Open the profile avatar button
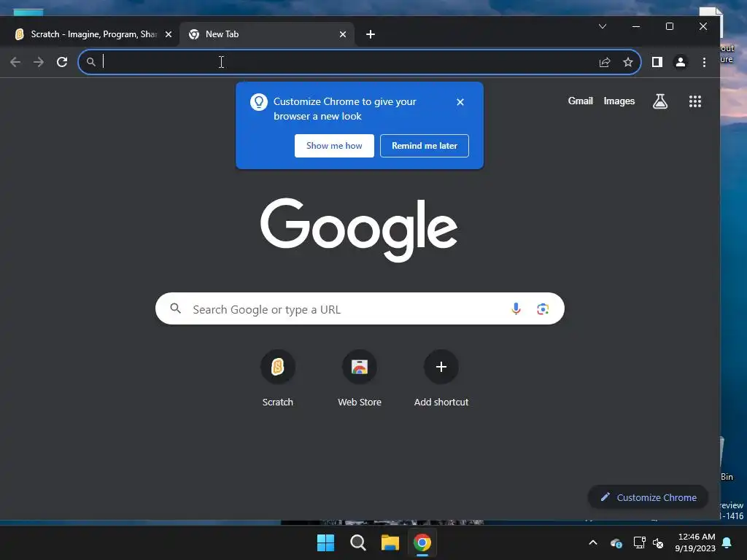The height and width of the screenshot is (560, 747). (x=681, y=62)
